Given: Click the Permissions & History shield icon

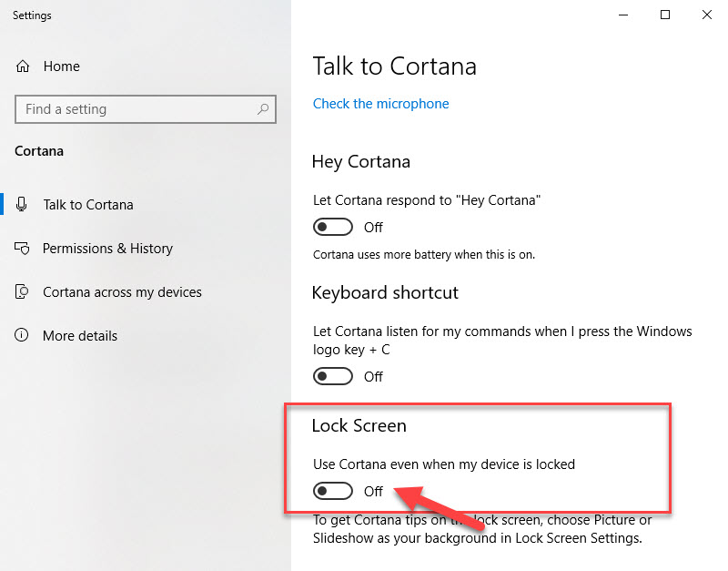Looking at the screenshot, I should coord(22,249).
